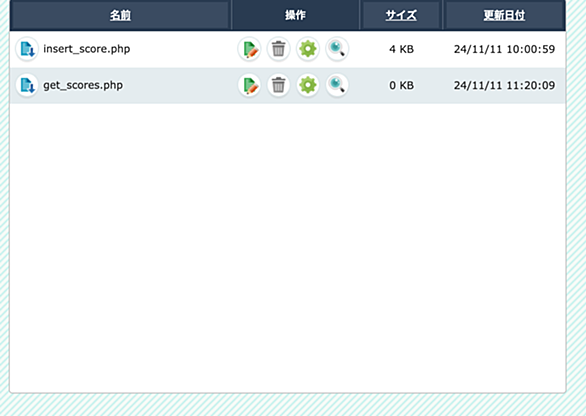
Task: Select the get_scores.php file name
Action: [83, 85]
